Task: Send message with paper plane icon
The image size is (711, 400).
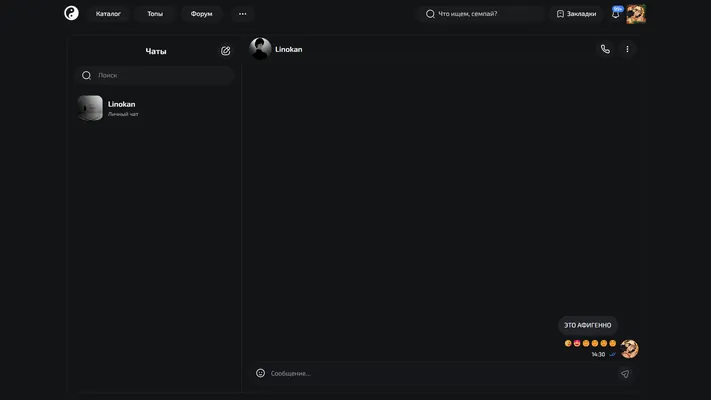Action: (625, 374)
